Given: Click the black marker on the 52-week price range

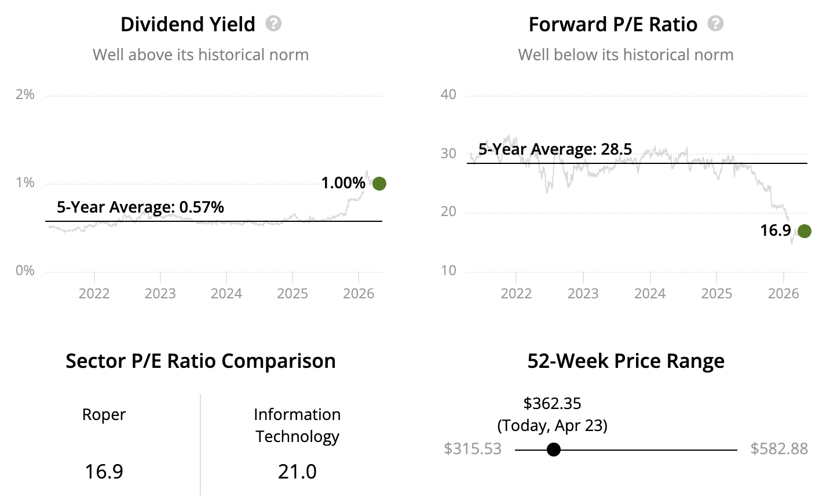Looking at the screenshot, I should [554, 450].
